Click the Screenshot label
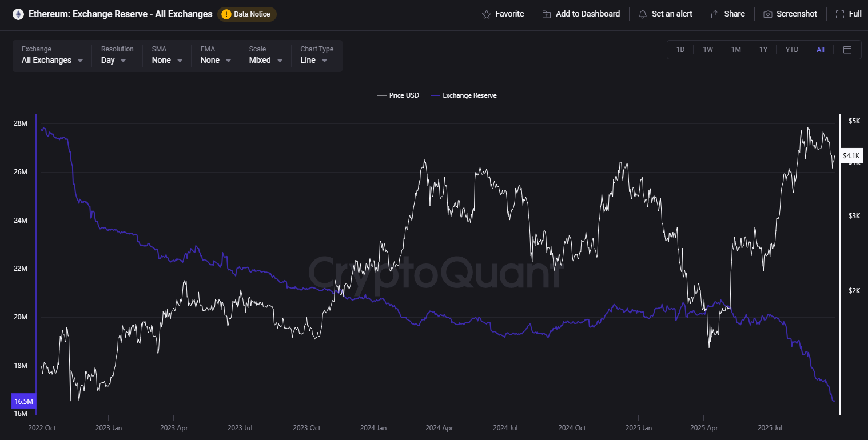The width and height of the screenshot is (868, 440). (797, 14)
